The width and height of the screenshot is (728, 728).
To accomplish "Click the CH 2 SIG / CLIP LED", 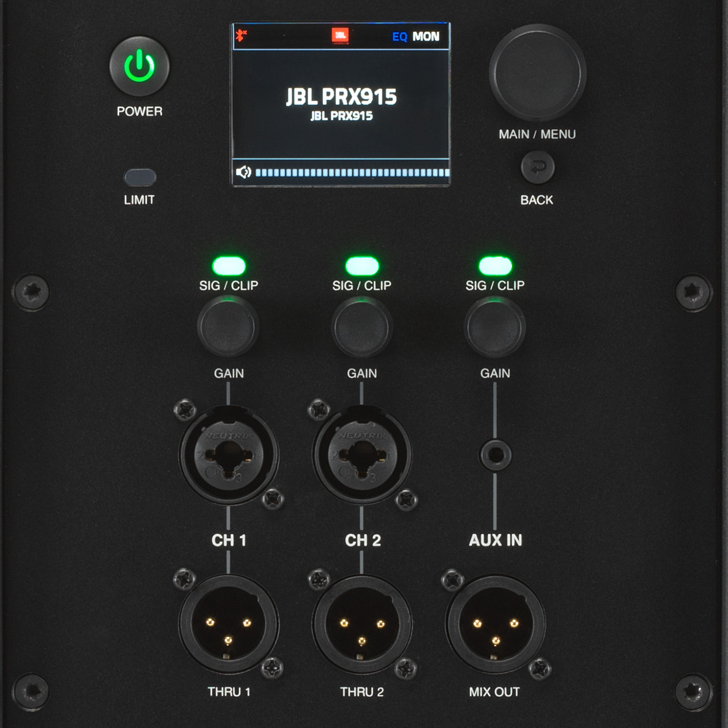I will (x=362, y=266).
